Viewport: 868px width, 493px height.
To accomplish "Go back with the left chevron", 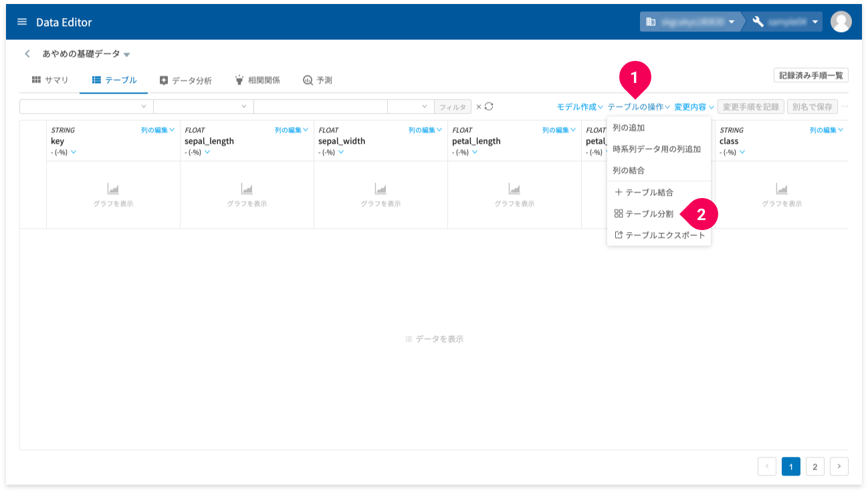I will pos(27,54).
